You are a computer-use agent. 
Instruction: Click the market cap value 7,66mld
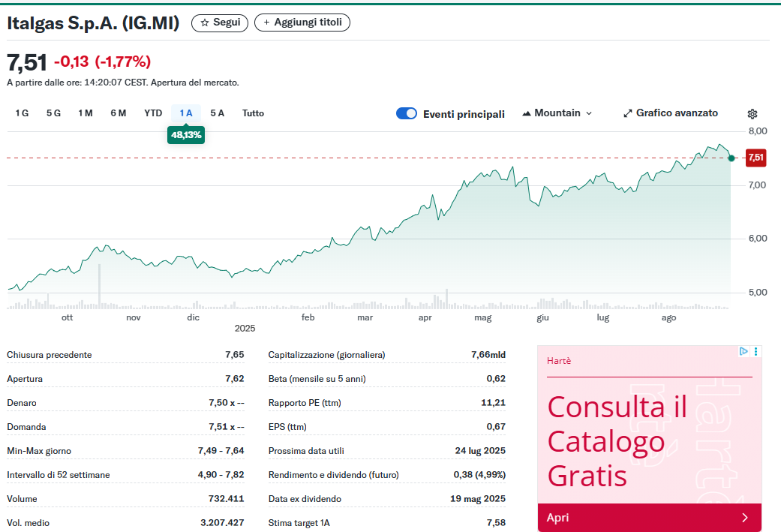click(488, 355)
